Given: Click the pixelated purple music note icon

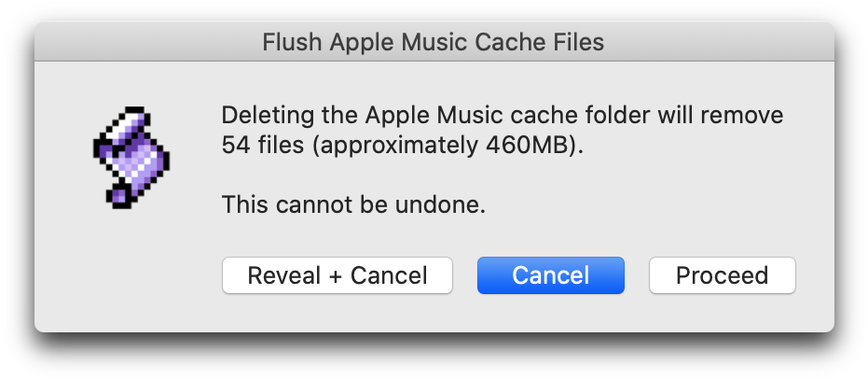Looking at the screenshot, I should click(x=131, y=158).
